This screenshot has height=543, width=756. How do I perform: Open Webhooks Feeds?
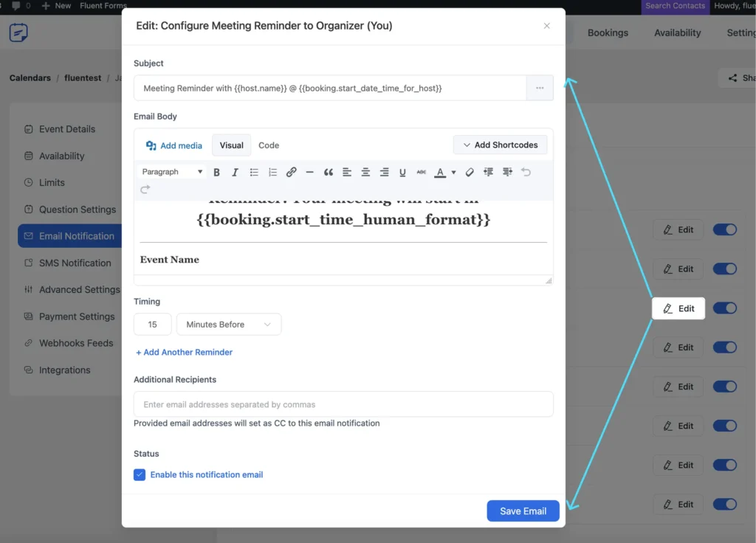click(76, 343)
